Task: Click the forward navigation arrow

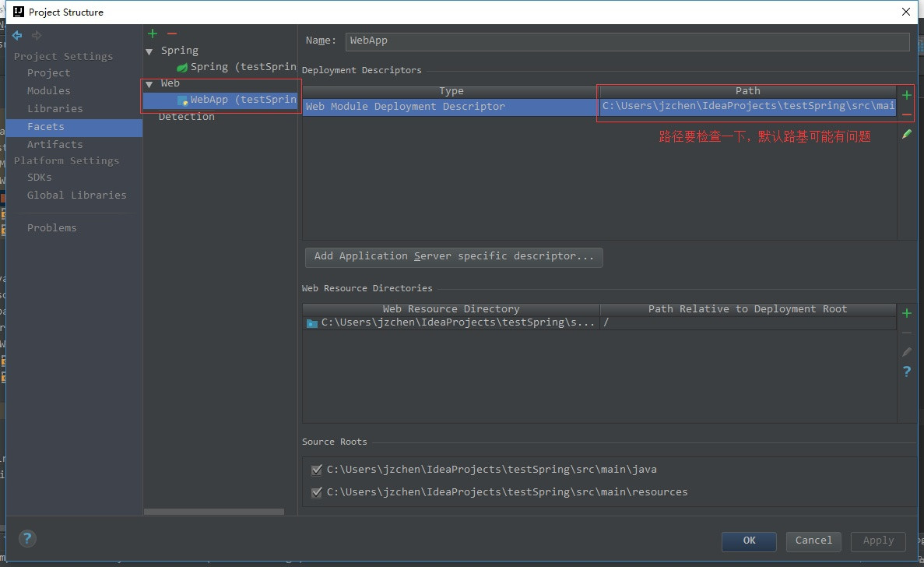Action: click(x=37, y=35)
